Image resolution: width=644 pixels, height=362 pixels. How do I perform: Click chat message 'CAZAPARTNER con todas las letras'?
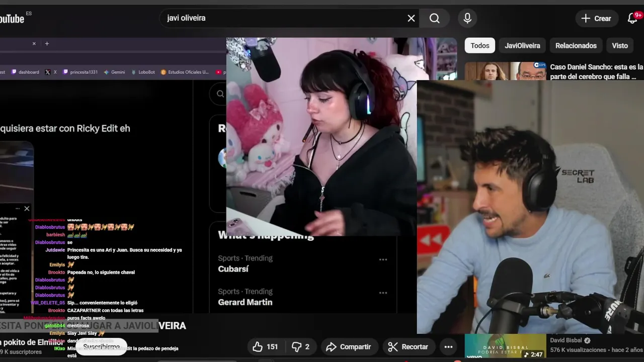[x=105, y=310]
